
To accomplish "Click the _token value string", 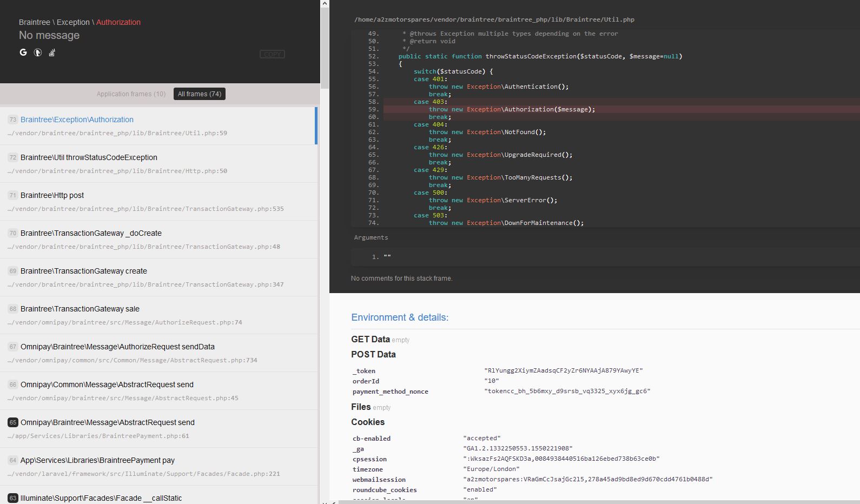I will click(563, 370).
